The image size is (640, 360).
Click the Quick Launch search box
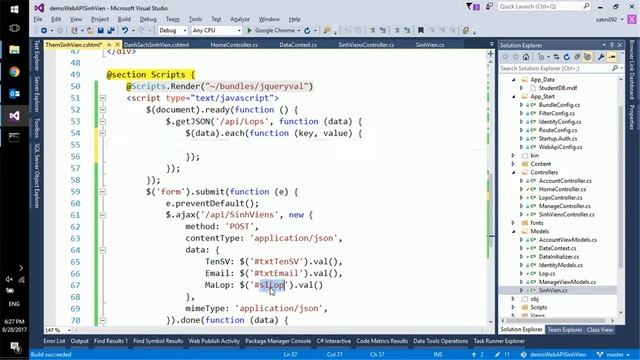coord(544,7)
